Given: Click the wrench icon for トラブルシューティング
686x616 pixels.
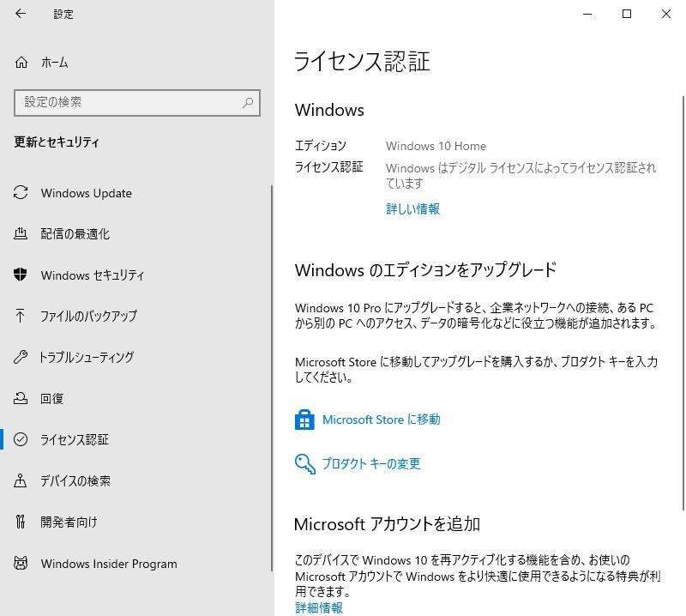Looking at the screenshot, I should pos(21,357).
